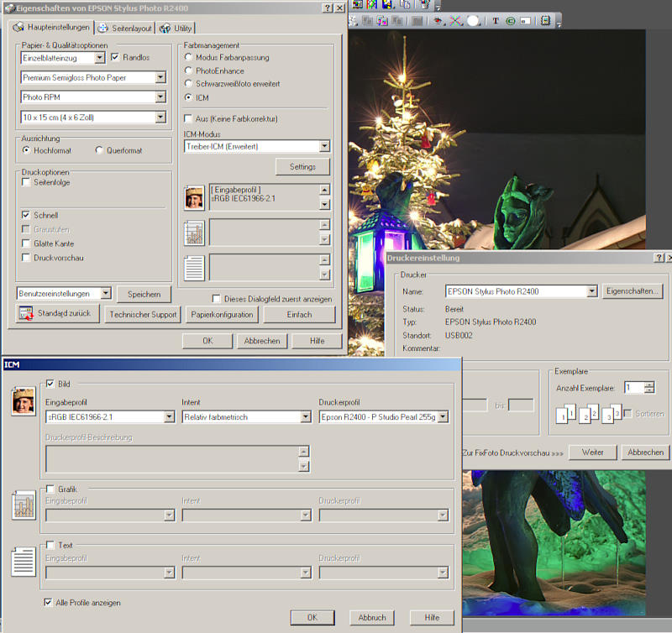The width and height of the screenshot is (672, 633).
Task: Click the Zur FixFoto Druckvorschau link
Action: (x=512, y=453)
